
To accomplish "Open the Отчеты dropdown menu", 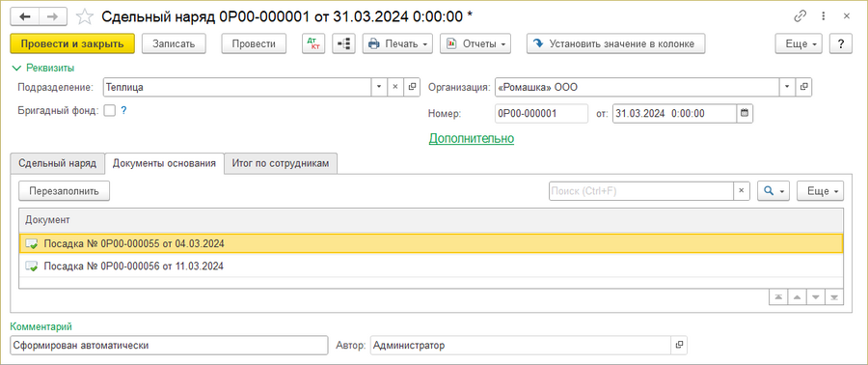I will pyautogui.click(x=475, y=43).
